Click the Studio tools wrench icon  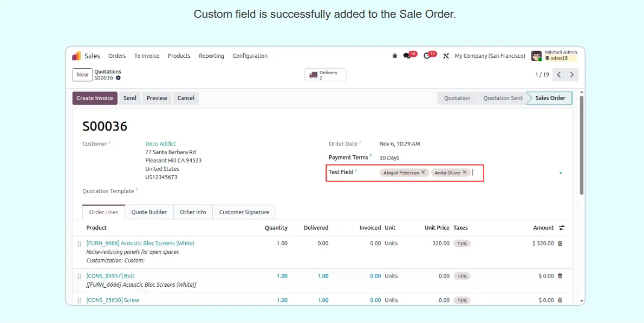point(446,56)
